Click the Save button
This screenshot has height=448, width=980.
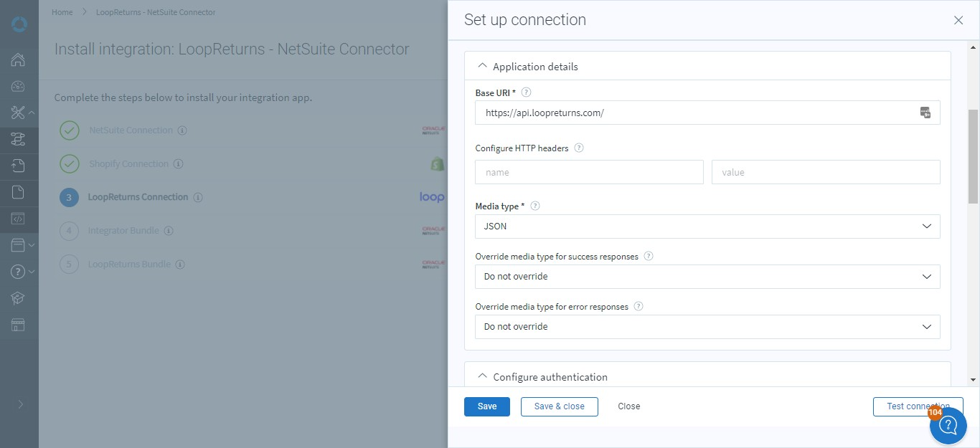click(487, 406)
